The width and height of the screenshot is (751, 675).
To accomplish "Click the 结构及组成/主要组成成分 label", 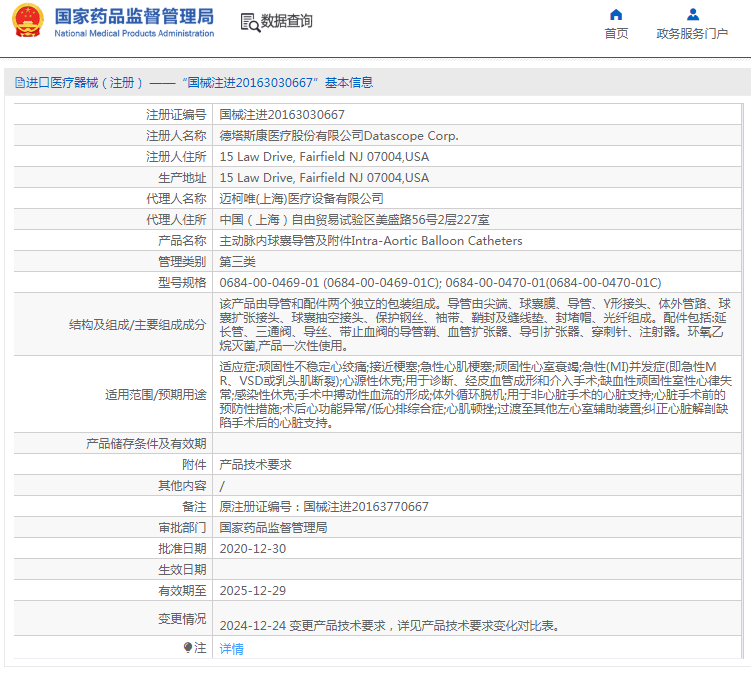I will [137, 325].
